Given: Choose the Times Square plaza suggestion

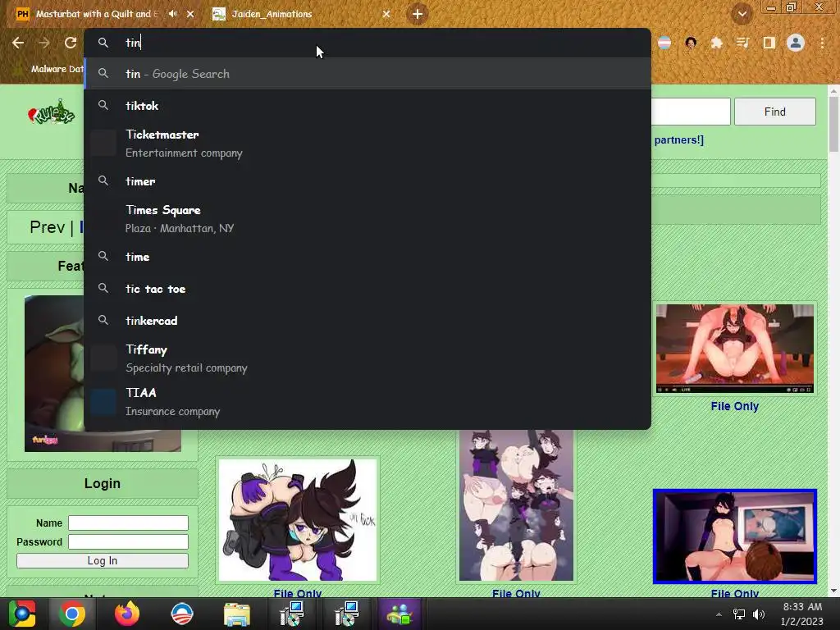Looking at the screenshot, I should (367, 218).
